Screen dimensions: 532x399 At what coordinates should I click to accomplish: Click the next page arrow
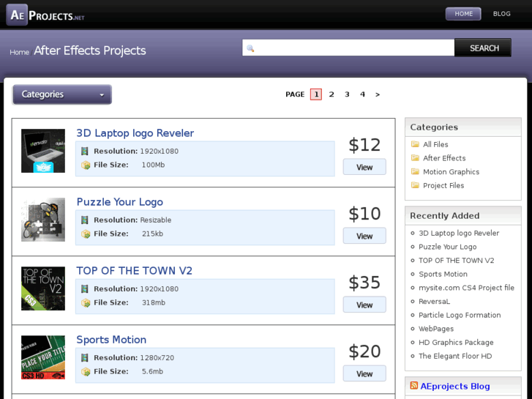pyautogui.click(x=378, y=94)
